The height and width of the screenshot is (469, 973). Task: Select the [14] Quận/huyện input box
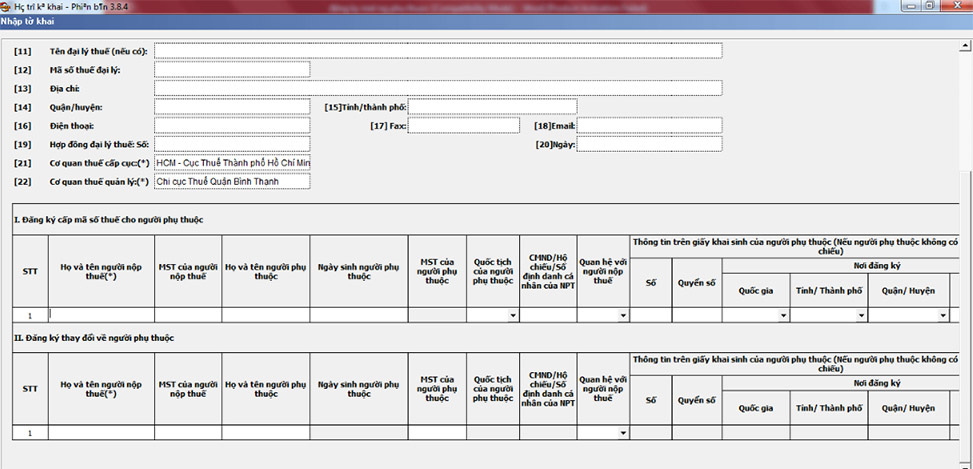point(232,107)
